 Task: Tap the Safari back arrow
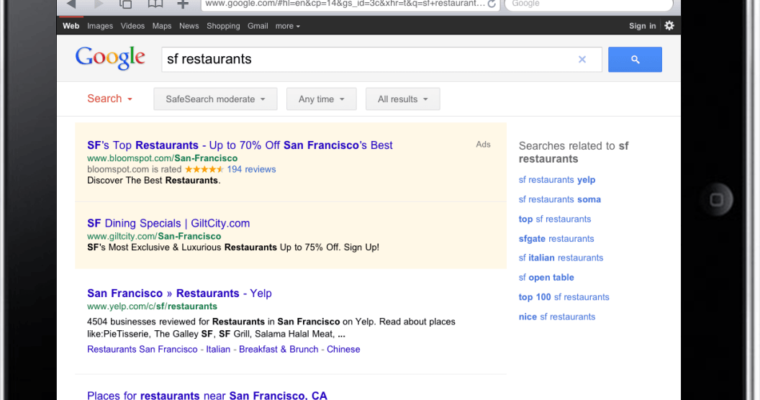tap(71, 4)
